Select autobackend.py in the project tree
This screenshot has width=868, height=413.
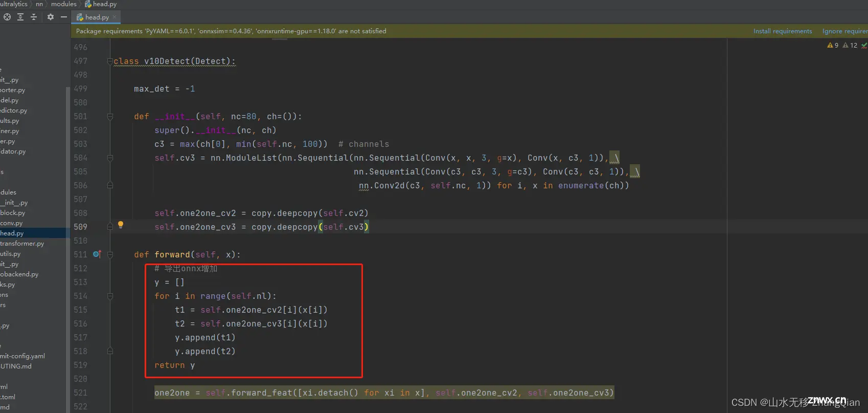click(19, 274)
